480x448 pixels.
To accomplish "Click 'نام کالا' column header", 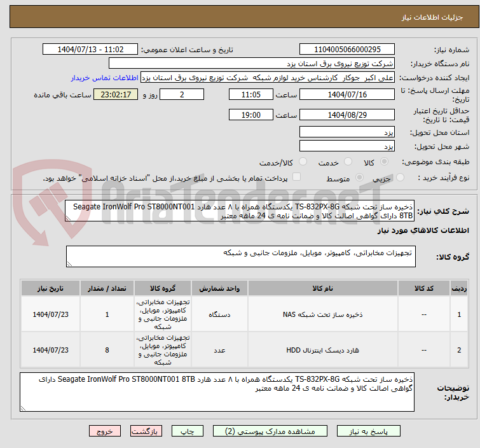I will [x=323, y=288].
